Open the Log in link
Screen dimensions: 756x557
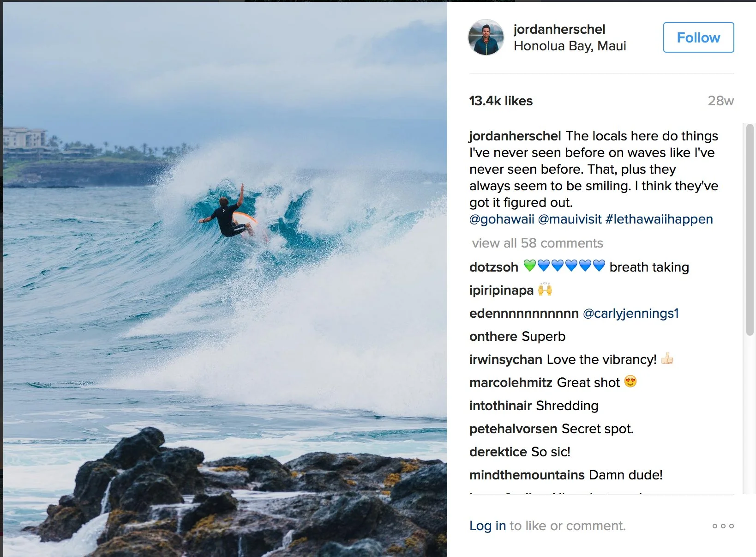[487, 526]
